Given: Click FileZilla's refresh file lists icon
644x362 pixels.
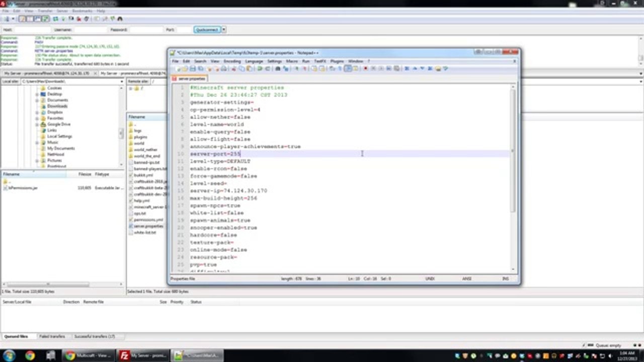Looking at the screenshot, I should (55, 19).
